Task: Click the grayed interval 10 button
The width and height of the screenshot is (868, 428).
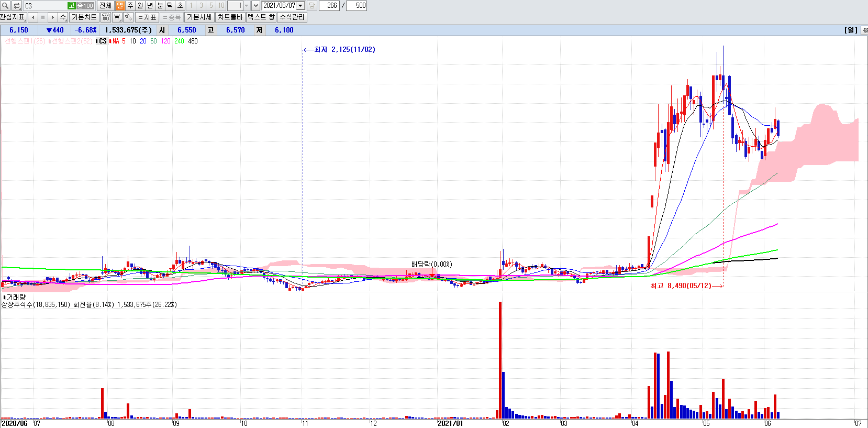Action: (x=221, y=6)
